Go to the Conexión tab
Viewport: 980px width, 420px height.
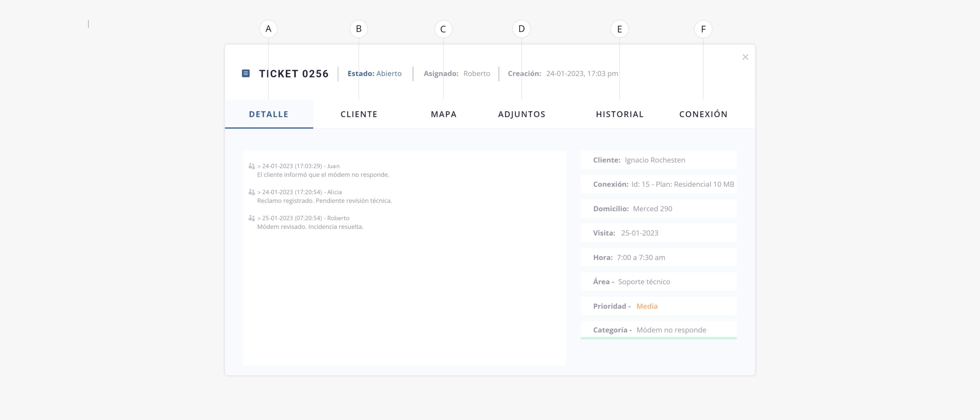pyautogui.click(x=703, y=114)
